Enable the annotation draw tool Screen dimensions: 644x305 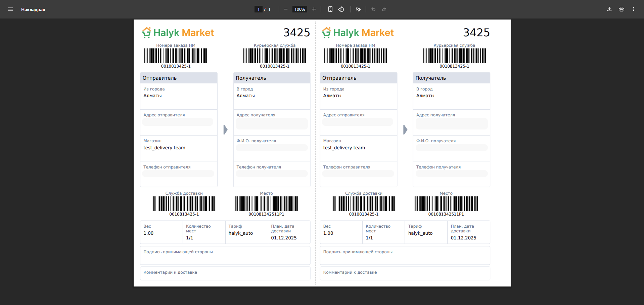tap(358, 9)
